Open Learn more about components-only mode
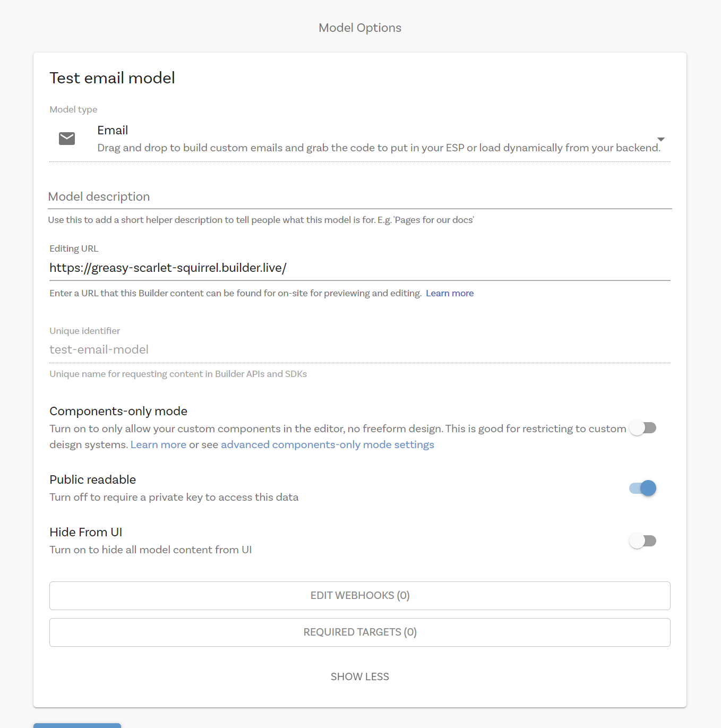Screen dimensions: 721x728 [x=158, y=445]
